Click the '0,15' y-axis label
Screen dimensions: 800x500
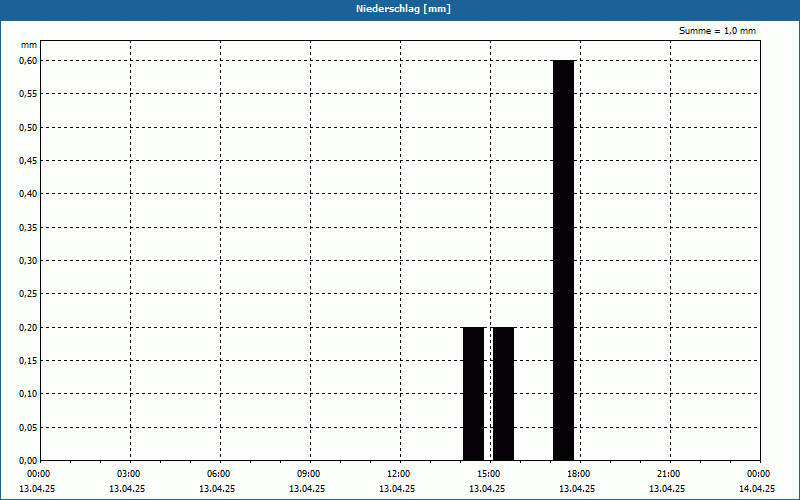[29, 361]
